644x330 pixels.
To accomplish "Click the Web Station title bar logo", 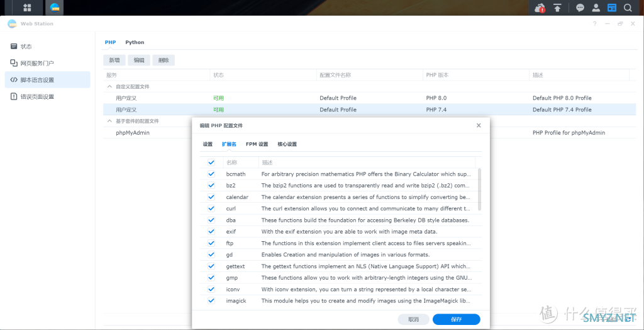I will 12,23.
